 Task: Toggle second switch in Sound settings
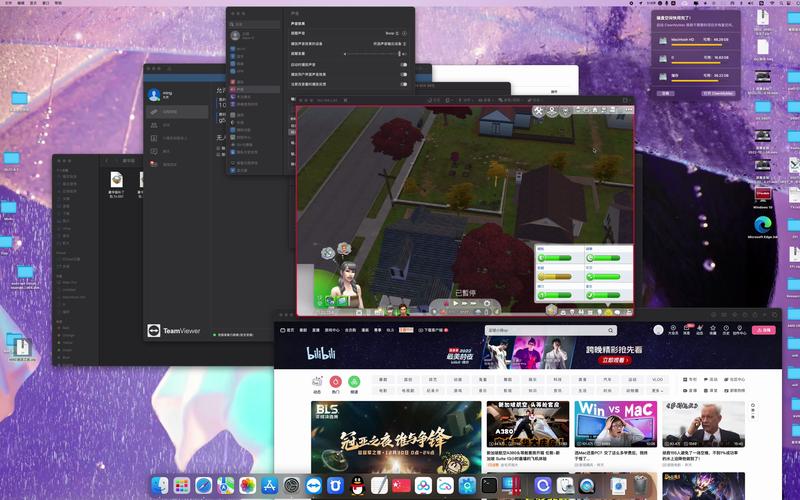point(404,74)
